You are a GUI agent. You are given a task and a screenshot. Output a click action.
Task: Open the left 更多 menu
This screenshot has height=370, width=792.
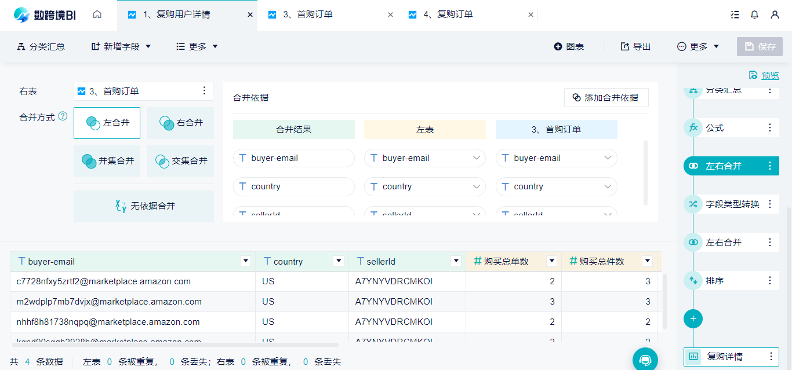[x=197, y=46]
